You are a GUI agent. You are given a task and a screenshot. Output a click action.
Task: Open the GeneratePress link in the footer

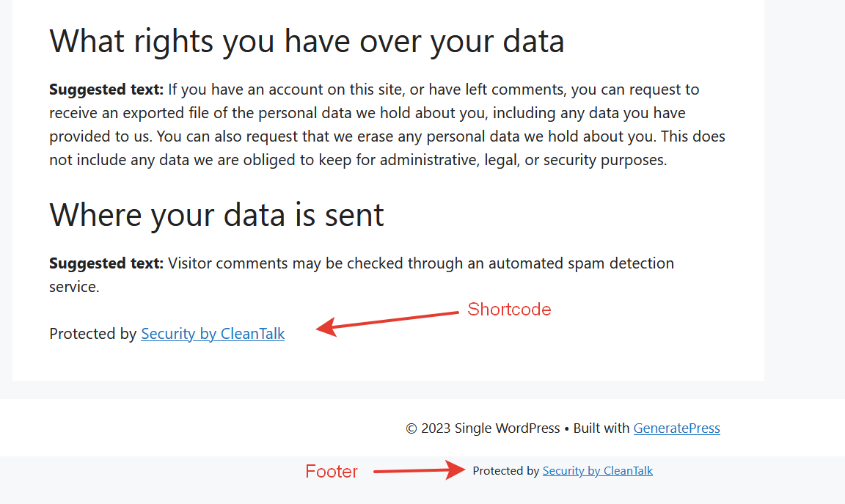click(x=677, y=428)
